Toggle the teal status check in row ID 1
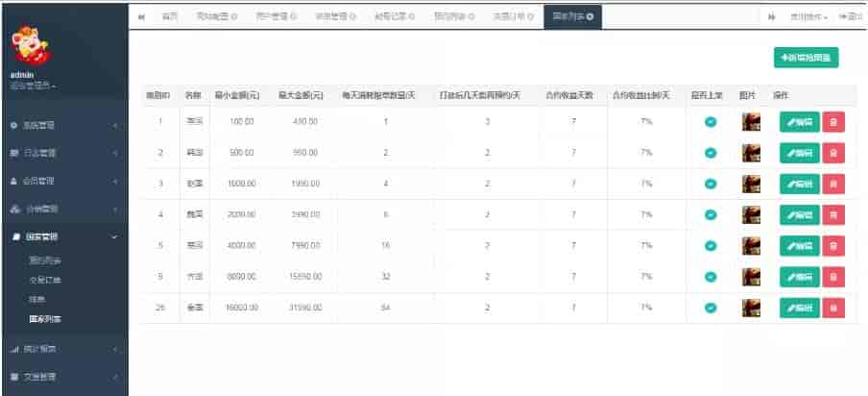868x396 pixels. 711,122
